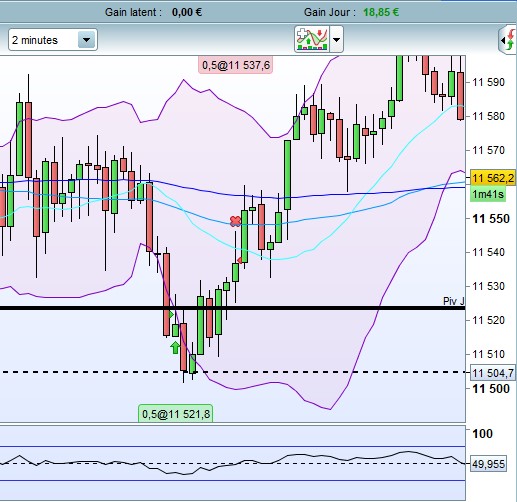Viewport: 517px width, 502px height.
Task: Click the 1m41s candle countdown label
Action: (x=488, y=194)
